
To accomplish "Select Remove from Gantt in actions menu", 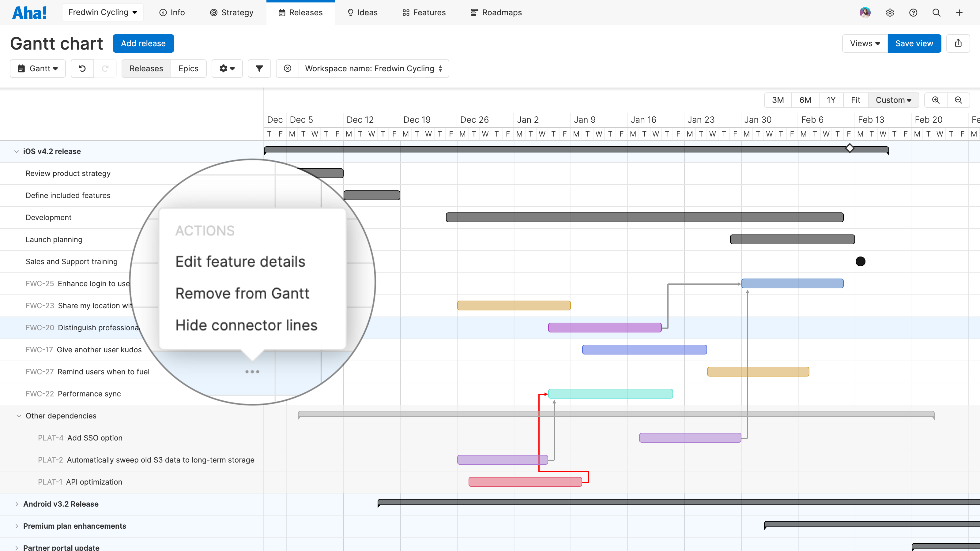I will pos(242,293).
